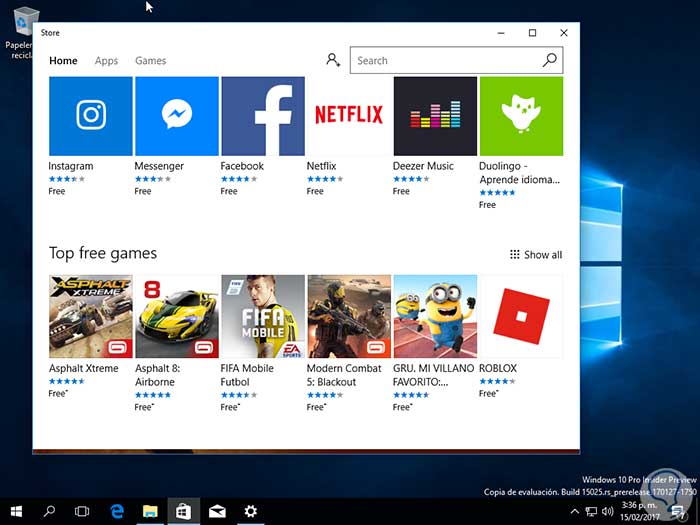Click the ROBLOX title text

[x=498, y=368]
